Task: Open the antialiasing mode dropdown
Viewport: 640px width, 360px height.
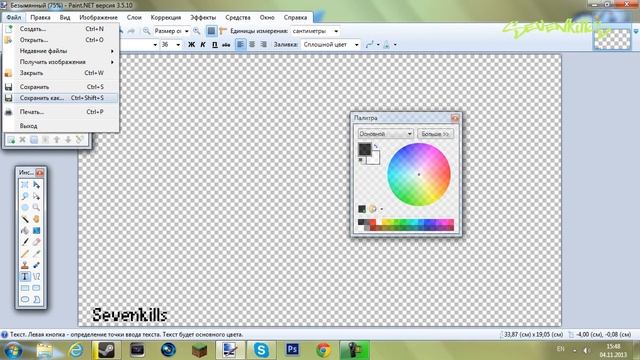Action: 373,44
